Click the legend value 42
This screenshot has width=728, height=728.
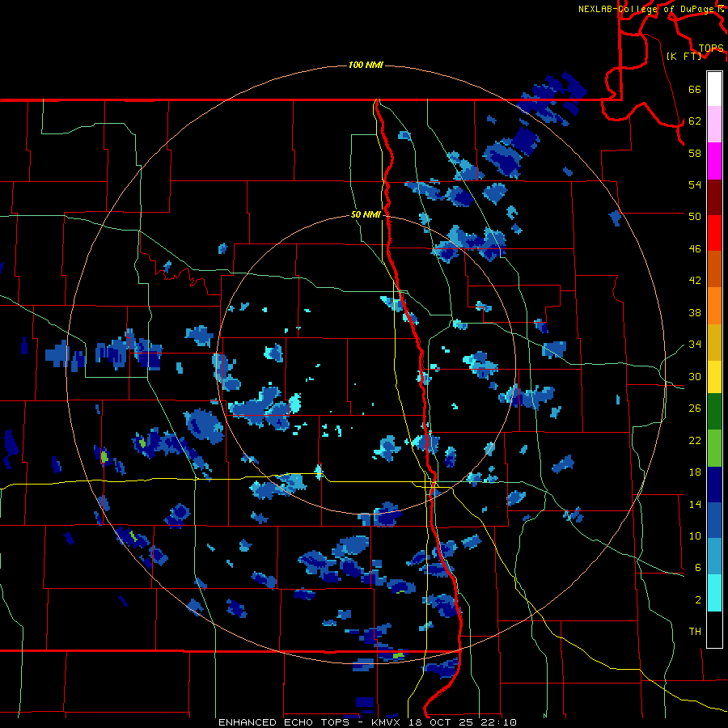coord(695,281)
